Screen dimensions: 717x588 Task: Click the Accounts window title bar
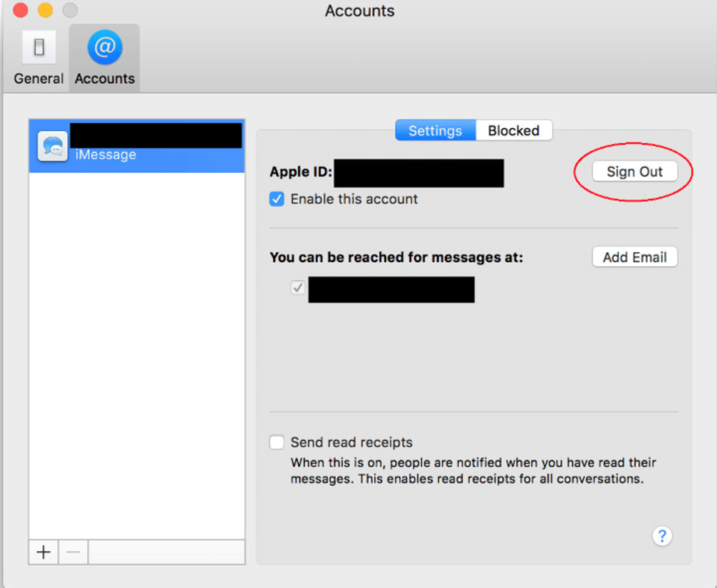click(x=358, y=10)
